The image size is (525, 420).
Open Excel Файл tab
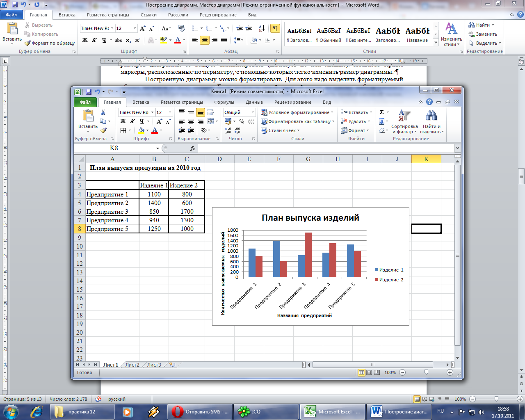click(85, 102)
